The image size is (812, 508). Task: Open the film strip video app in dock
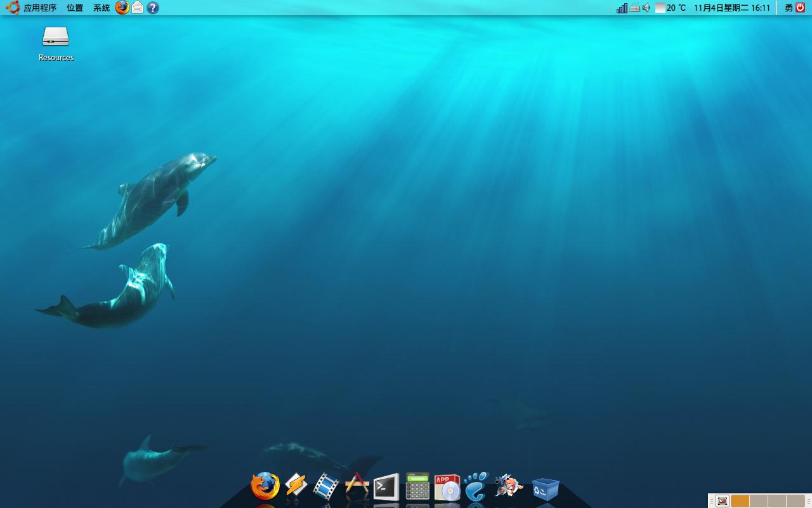point(326,486)
